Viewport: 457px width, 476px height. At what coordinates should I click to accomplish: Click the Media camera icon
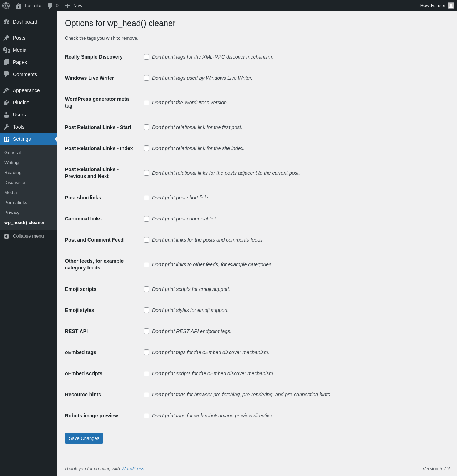click(6, 50)
